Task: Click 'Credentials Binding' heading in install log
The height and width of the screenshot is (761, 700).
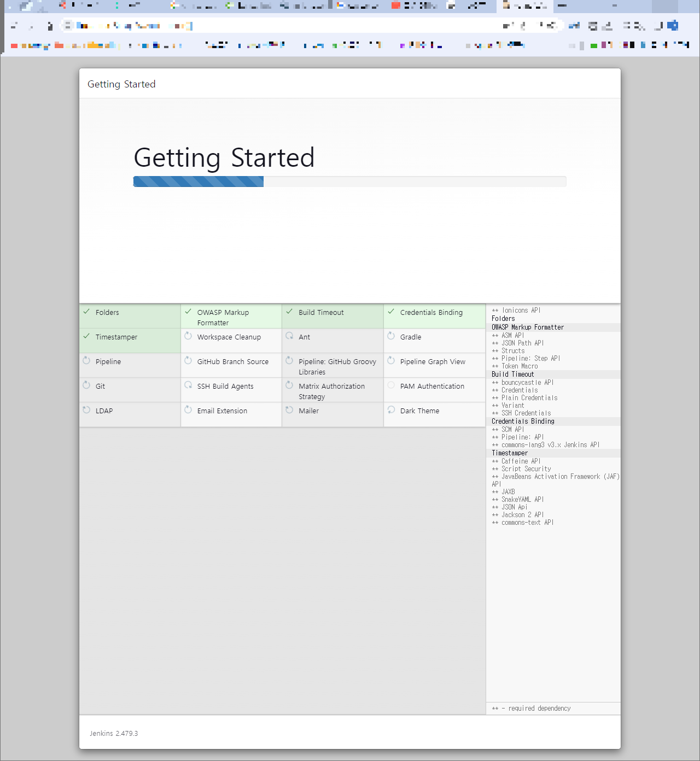Action: pos(523,421)
